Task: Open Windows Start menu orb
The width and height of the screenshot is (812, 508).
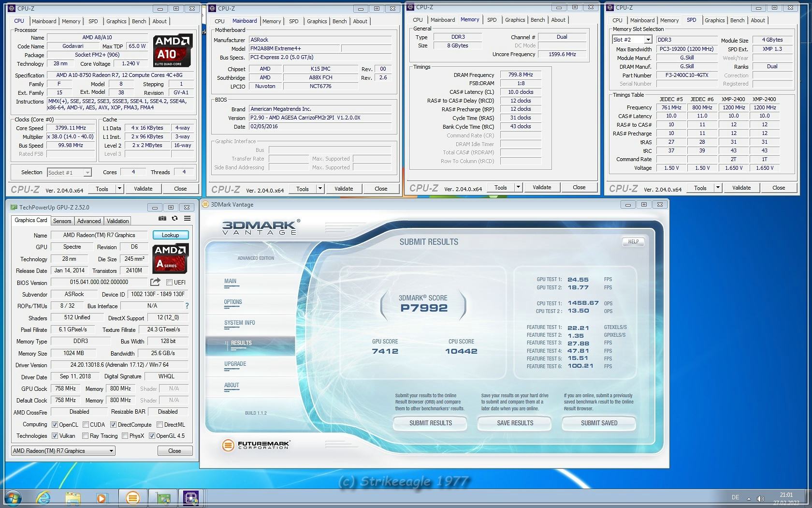Action: click(13, 498)
